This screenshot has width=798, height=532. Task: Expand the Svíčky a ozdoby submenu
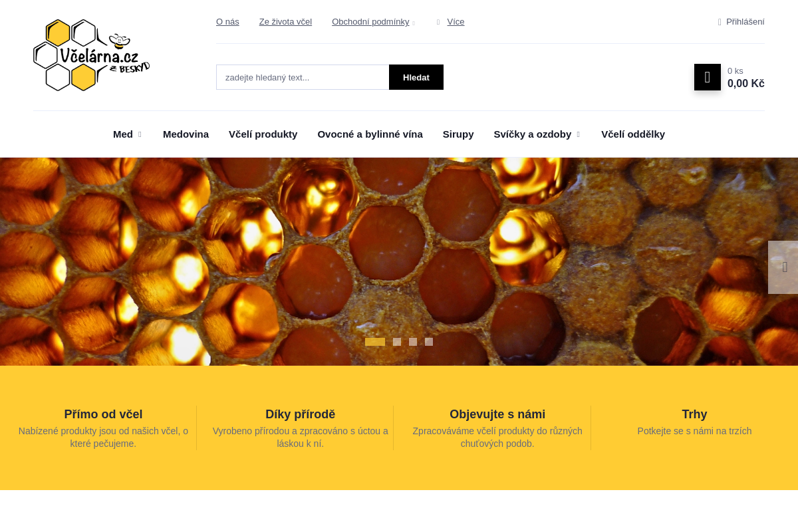[578, 134]
